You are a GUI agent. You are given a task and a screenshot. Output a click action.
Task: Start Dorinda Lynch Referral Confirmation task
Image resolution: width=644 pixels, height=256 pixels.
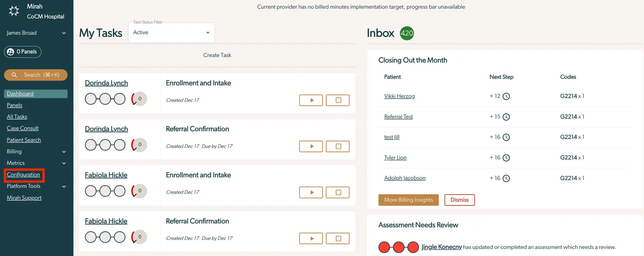click(311, 146)
